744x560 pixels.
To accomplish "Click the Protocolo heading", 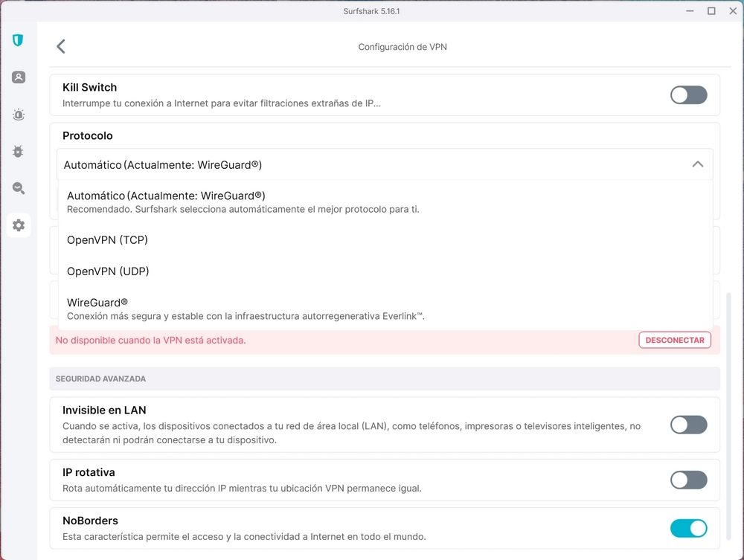I will click(x=88, y=135).
